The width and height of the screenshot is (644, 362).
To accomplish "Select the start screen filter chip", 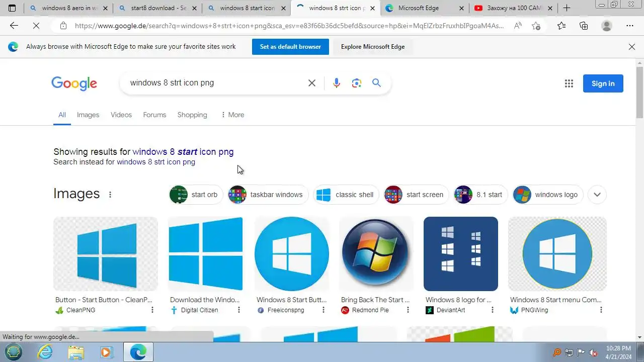I will pos(416,195).
